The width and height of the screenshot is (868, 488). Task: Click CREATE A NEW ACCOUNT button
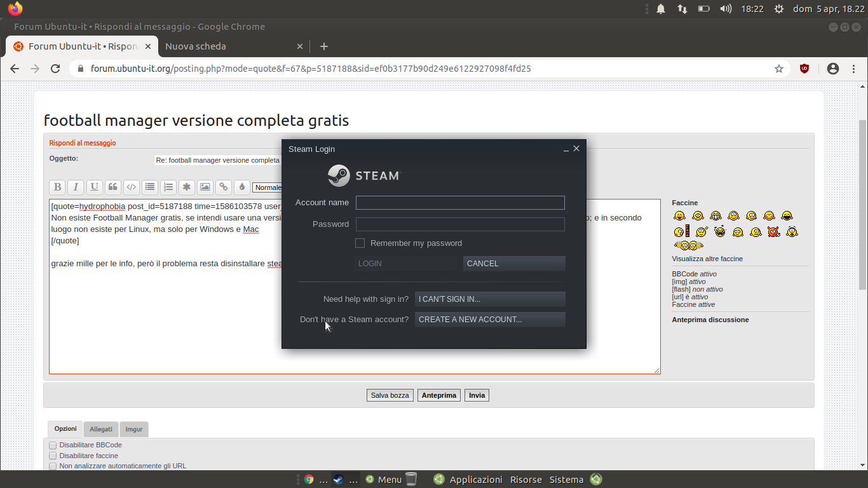coord(490,320)
